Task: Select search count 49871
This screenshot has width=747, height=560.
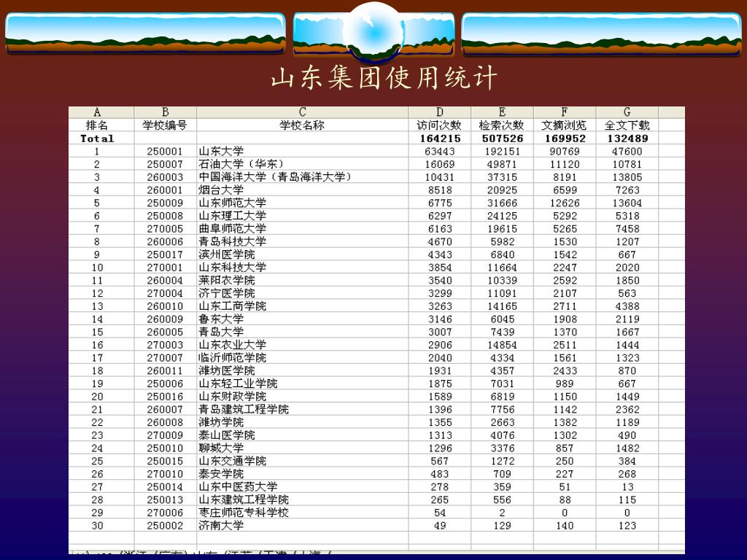Action: pyautogui.click(x=502, y=164)
